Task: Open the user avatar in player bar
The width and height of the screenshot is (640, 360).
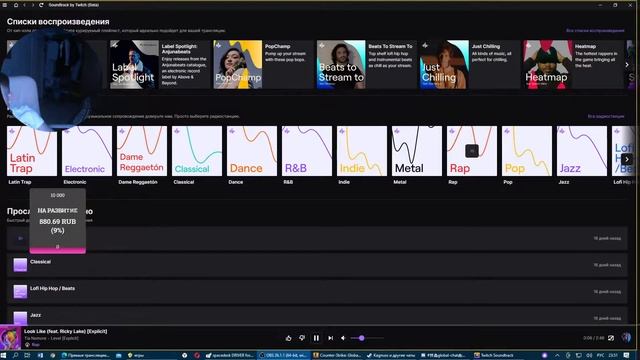Action: 626,337
